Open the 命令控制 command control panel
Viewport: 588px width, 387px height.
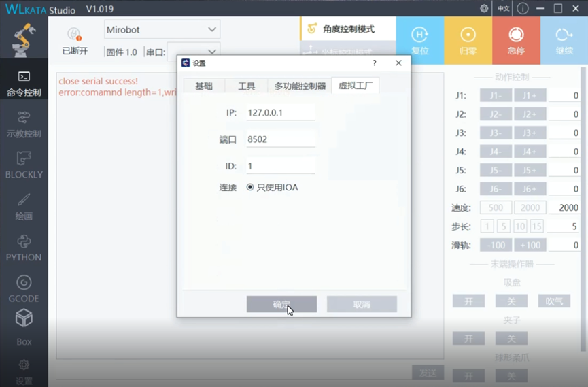[x=24, y=84]
